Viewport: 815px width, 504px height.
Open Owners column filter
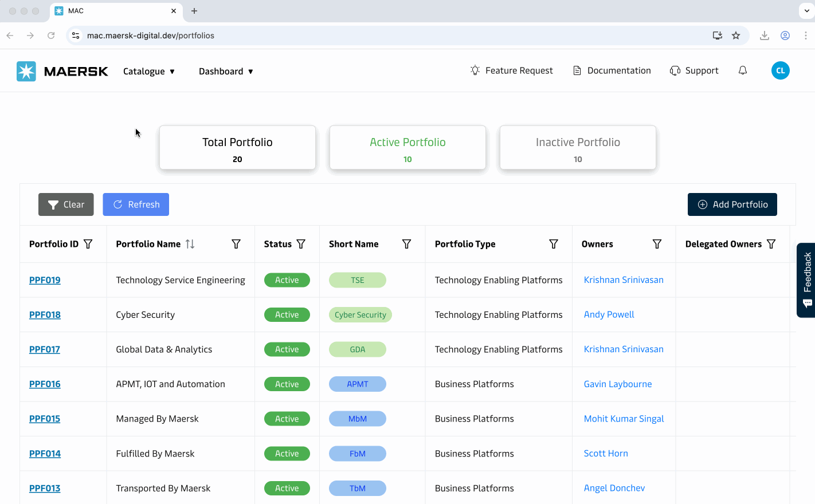click(657, 244)
